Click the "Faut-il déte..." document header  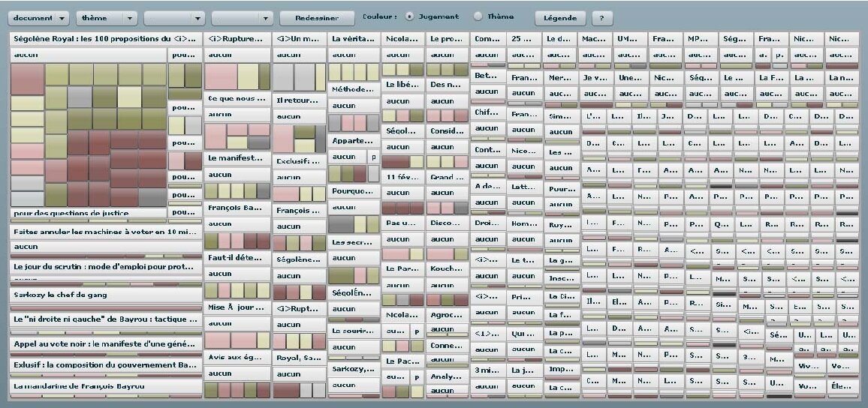tap(237, 258)
